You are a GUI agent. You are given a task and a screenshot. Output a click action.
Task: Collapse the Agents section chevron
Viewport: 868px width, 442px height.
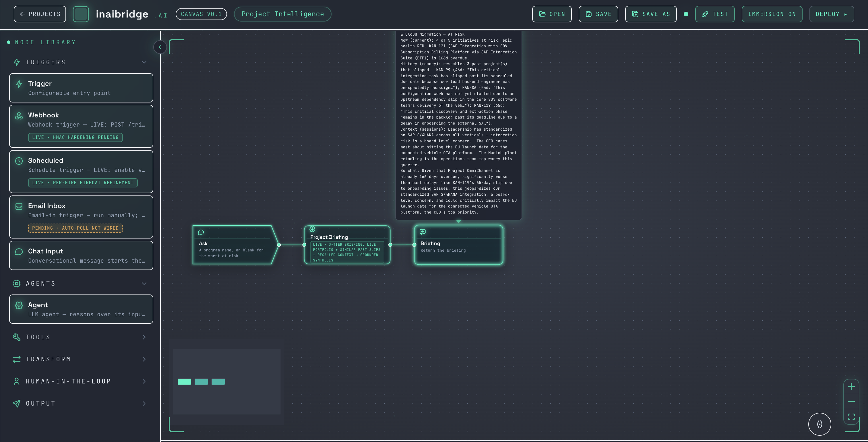coord(144,284)
